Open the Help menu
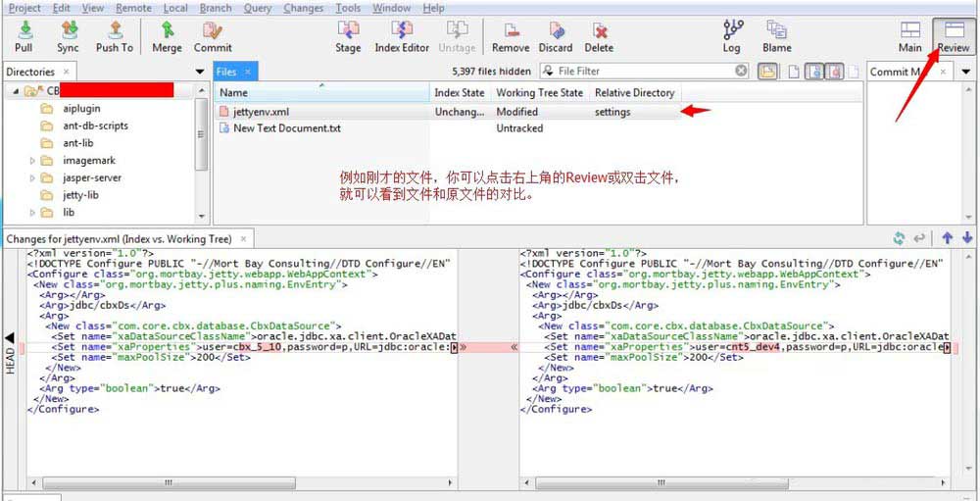Viewport: 980px width, 501px height. pyautogui.click(x=433, y=8)
